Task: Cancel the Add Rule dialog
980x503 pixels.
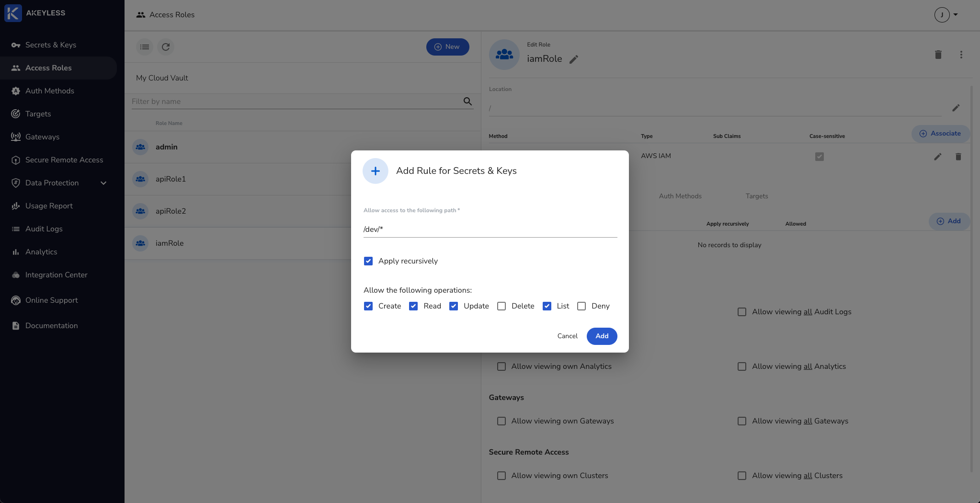Action: pos(568,336)
